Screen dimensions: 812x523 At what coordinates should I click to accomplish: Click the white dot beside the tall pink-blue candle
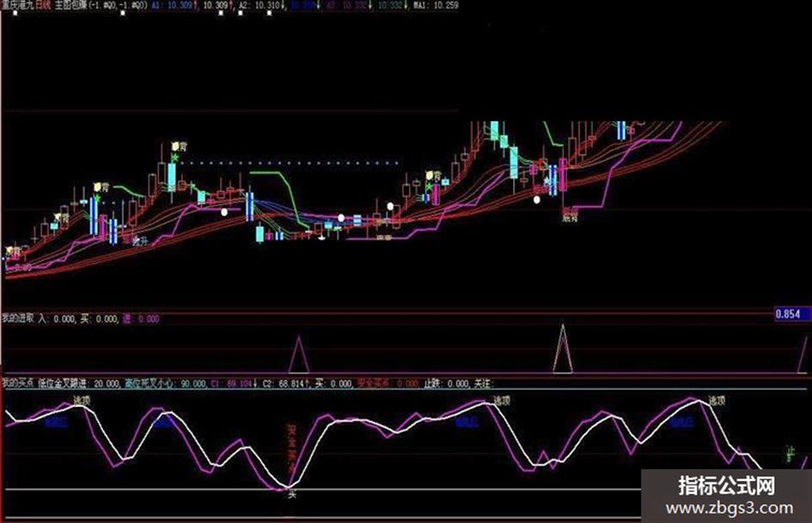[x=537, y=199]
